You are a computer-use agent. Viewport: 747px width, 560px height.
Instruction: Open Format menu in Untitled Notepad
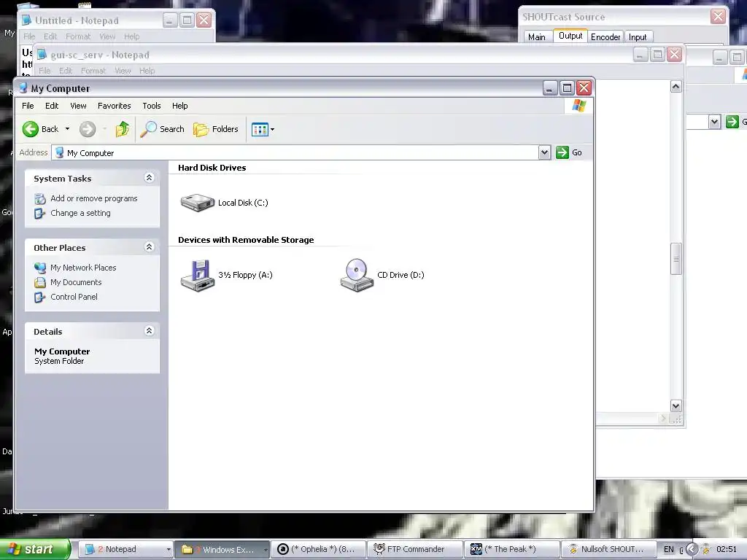pos(77,36)
